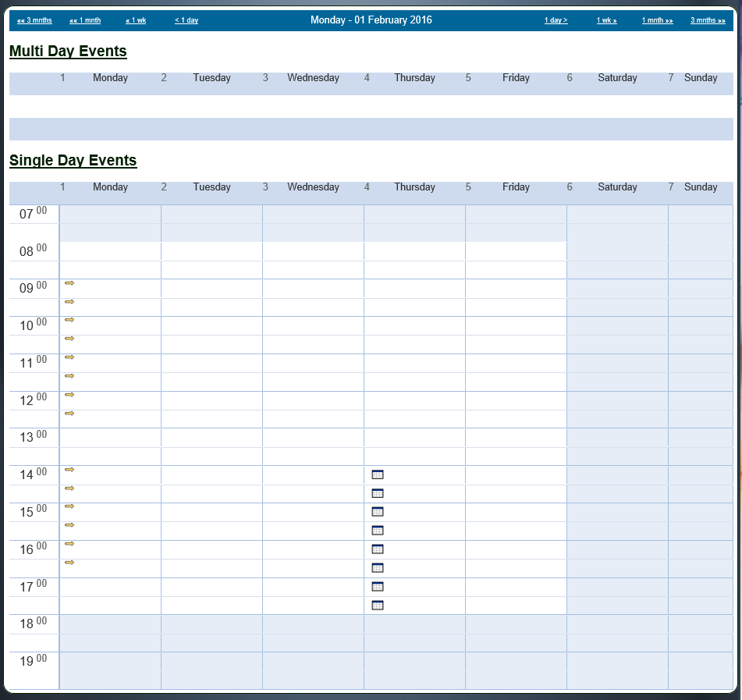Select Monday 07:00 time slot
Viewport: 742px width, 700px height.
tap(110, 214)
